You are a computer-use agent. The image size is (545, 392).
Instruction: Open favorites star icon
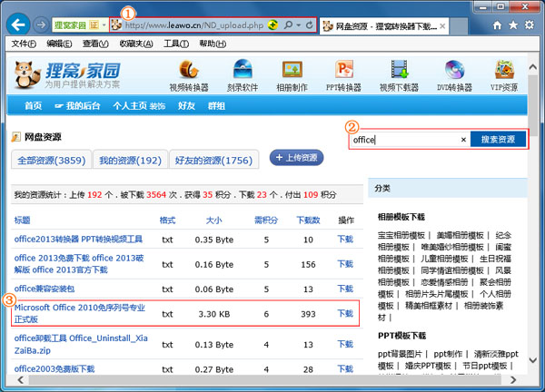point(513,25)
